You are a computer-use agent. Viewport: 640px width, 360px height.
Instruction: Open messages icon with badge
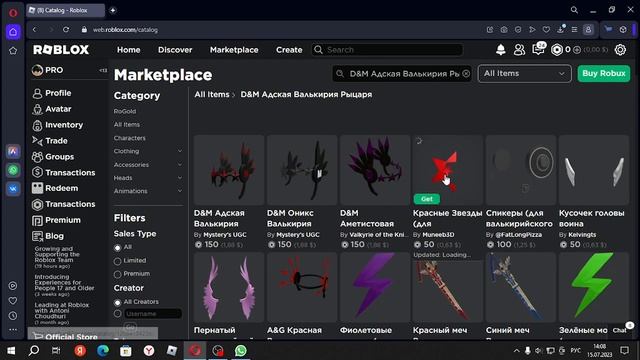538,49
